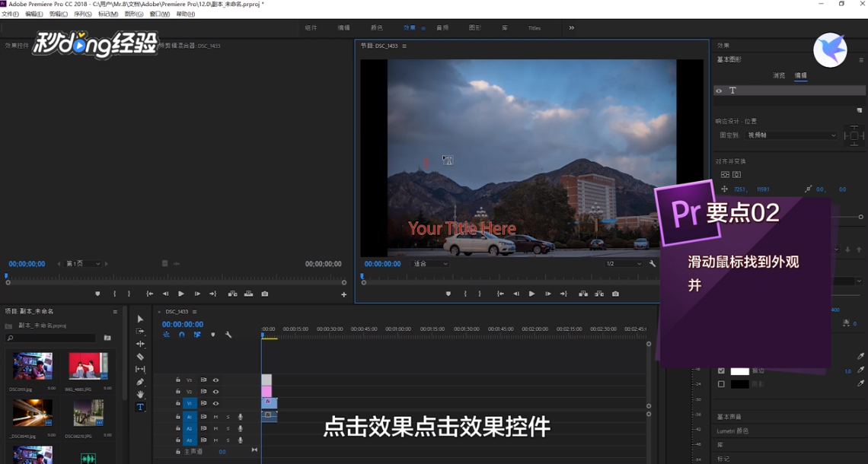Select the Pen tool
Screen dimensions: 868x464
140,382
